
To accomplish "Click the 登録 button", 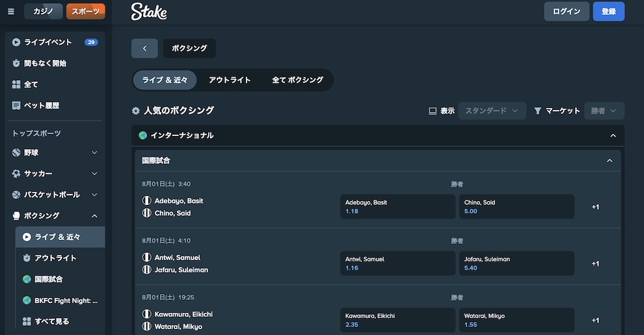I will pyautogui.click(x=609, y=12).
